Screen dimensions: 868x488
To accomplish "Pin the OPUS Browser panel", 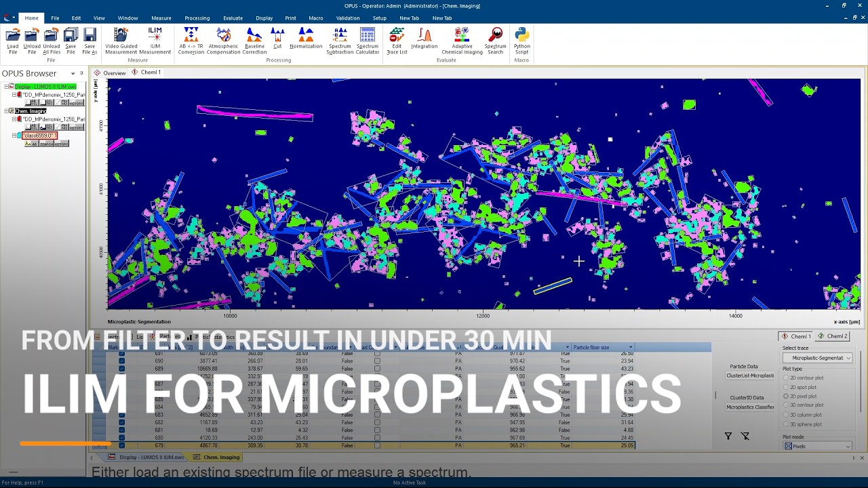I will (x=81, y=73).
